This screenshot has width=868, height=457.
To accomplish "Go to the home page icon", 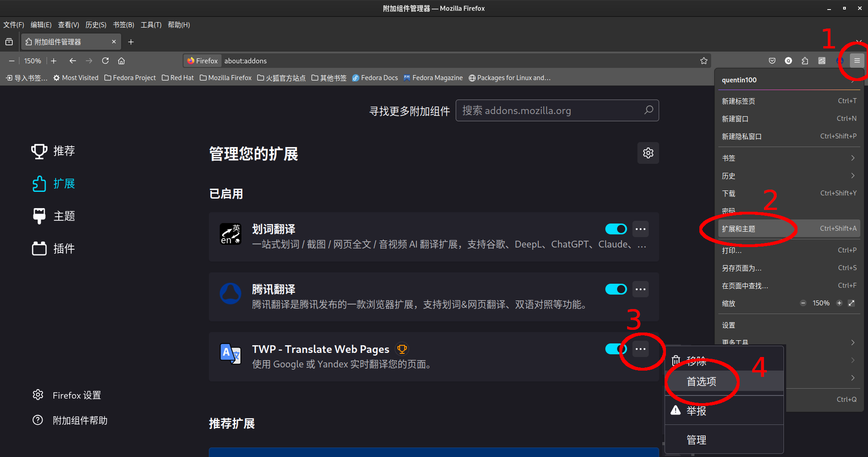I will (121, 61).
